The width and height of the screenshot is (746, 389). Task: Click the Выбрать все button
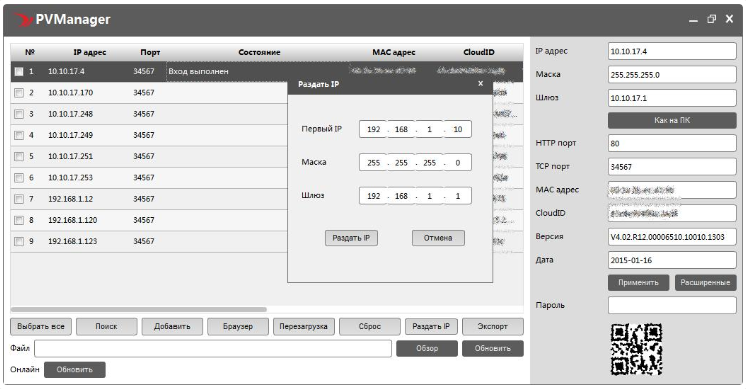[x=41, y=327]
